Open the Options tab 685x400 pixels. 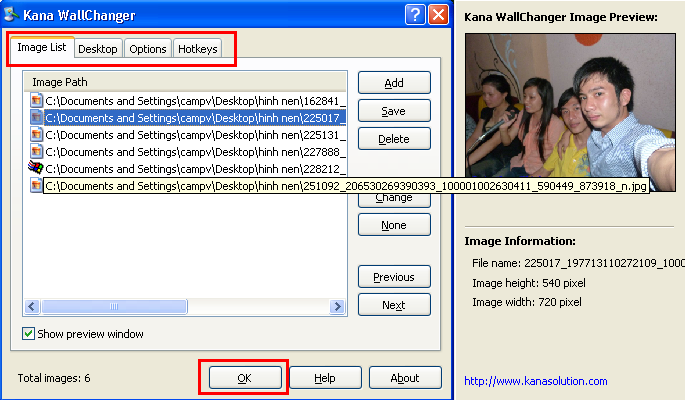tap(148, 49)
